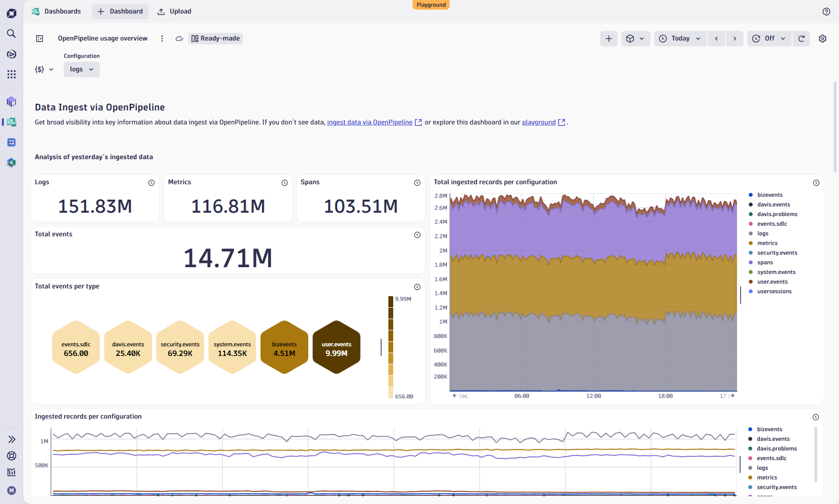Toggle the bizevents series in the legend
The image size is (839, 504).
[769, 194]
